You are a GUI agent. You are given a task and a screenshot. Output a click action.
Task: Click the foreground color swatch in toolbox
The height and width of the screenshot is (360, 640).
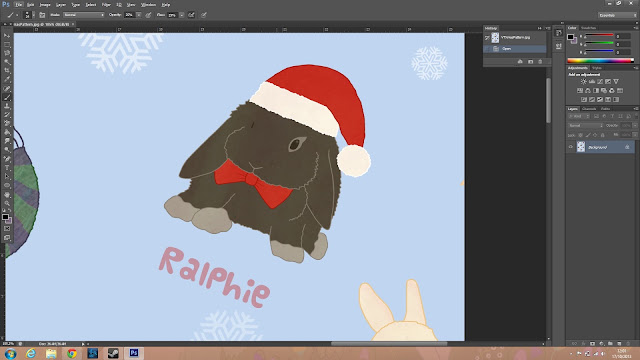5,217
